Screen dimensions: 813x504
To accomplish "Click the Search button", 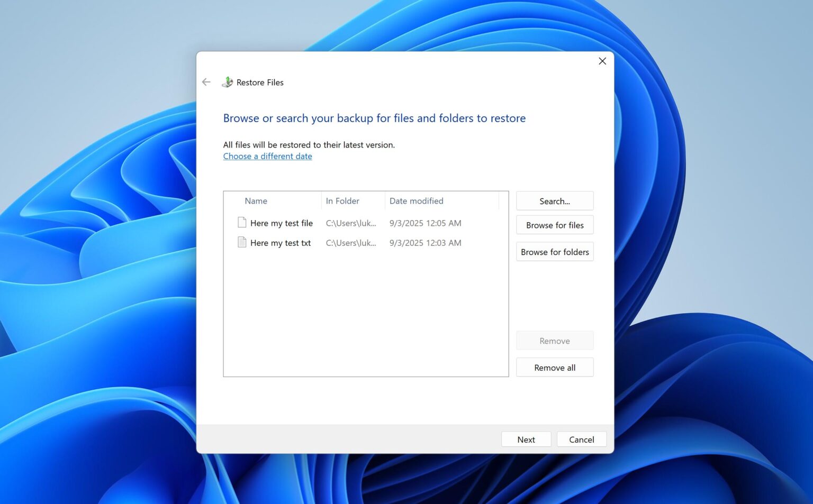I will [x=554, y=201].
